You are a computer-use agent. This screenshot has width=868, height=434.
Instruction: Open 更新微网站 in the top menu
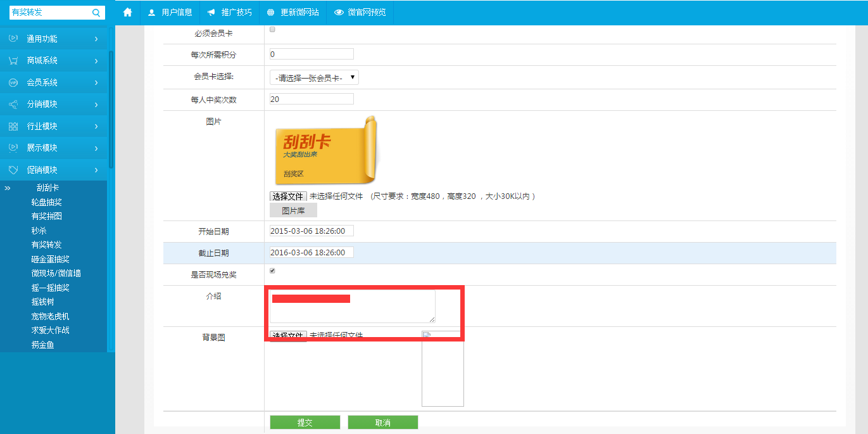[292, 12]
